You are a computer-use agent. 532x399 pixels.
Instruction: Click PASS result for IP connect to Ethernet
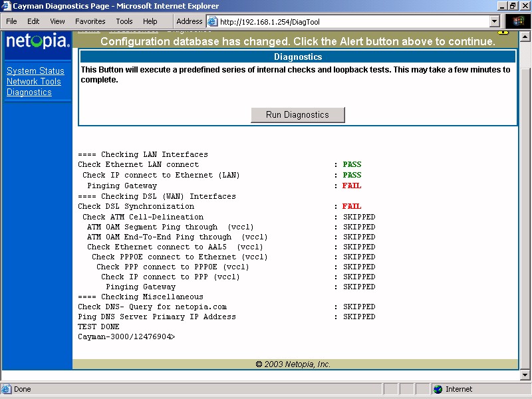click(x=352, y=175)
